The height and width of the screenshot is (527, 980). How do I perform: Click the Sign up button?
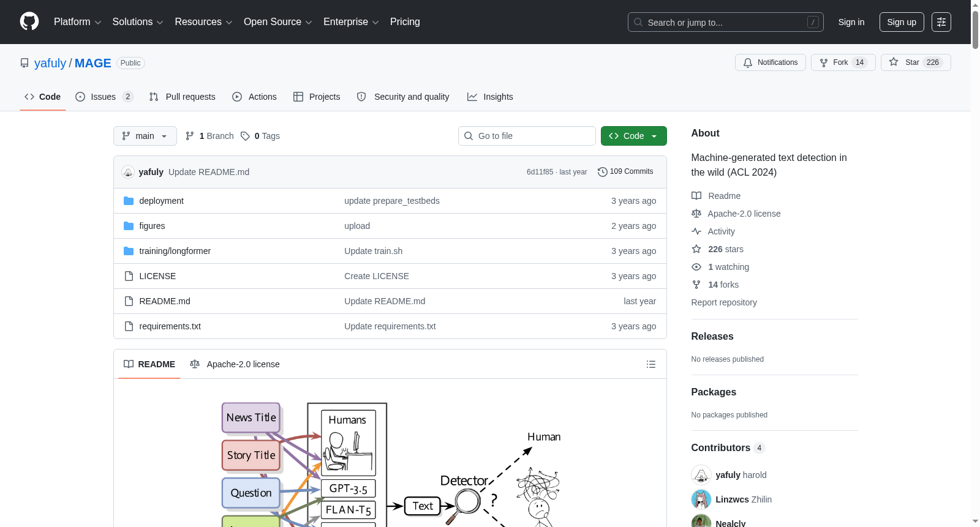pyautogui.click(x=902, y=22)
